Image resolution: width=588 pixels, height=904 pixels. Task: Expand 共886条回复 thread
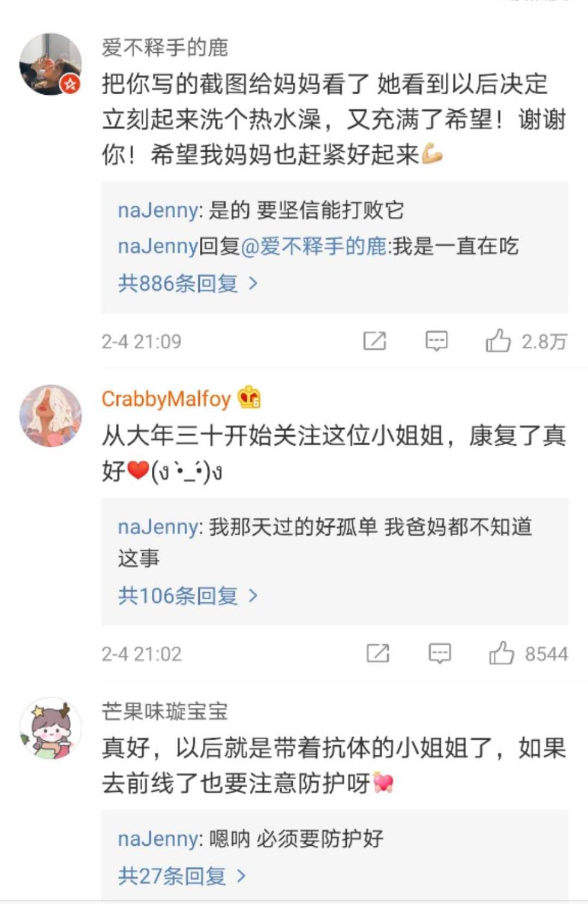tap(188, 283)
